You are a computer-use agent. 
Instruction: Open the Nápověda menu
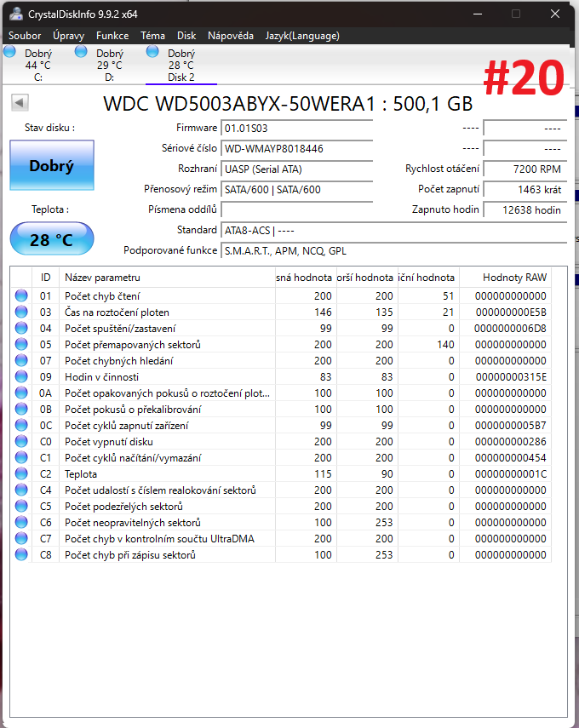(230, 36)
